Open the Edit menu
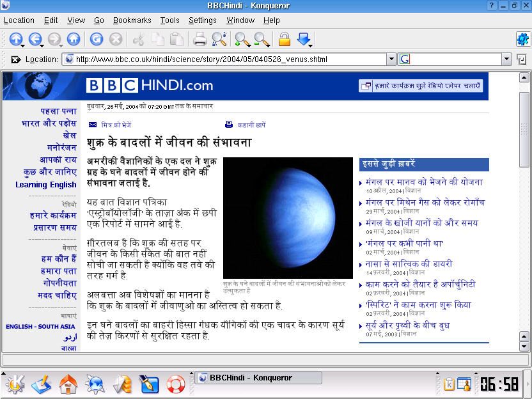Image resolution: width=532 pixels, height=399 pixels. click(x=51, y=20)
